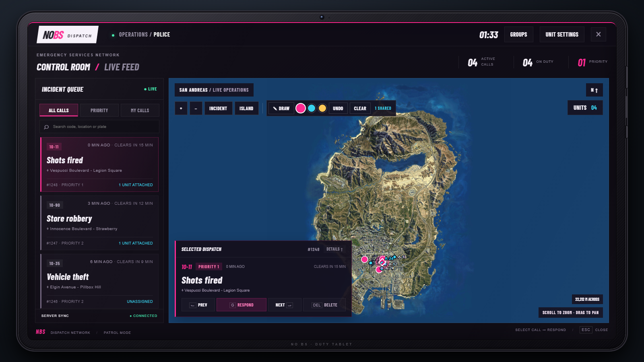Open the Groups panel
This screenshot has width=644, height=362.
[x=518, y=35]
